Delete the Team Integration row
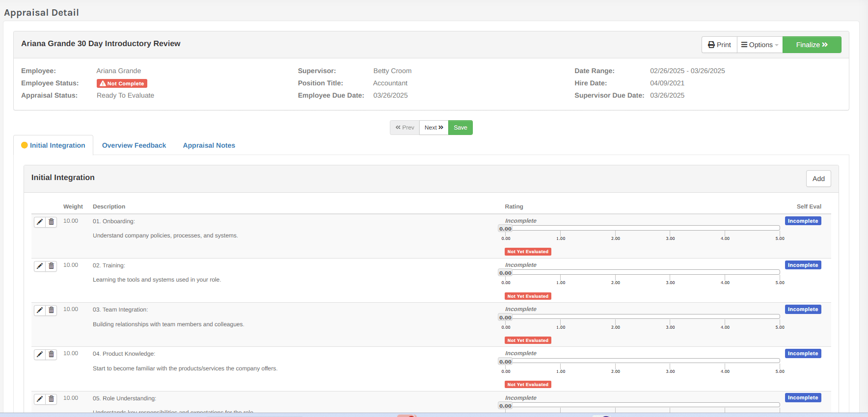This screenshot has height=417, width=868. click(52, 310)
